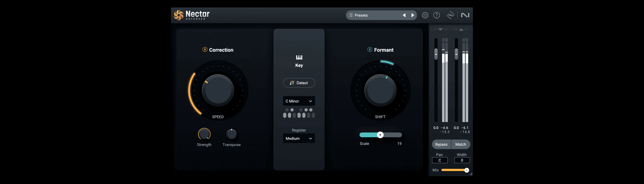Click the Pan value field showing C

440,160
